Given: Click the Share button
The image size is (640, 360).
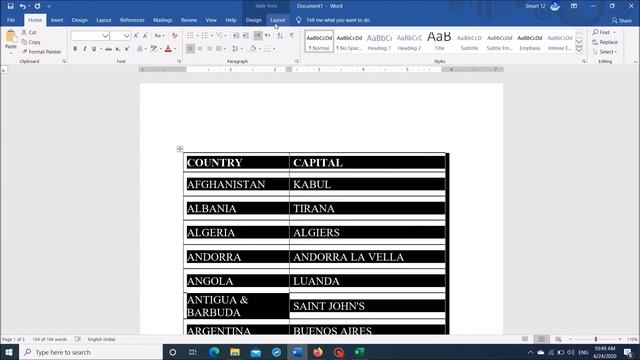Looking at the screenshot, I should tap(622, 20).
